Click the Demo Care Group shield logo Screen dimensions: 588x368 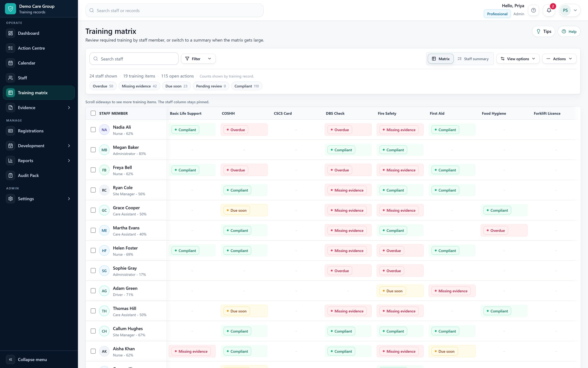point(10,9)
